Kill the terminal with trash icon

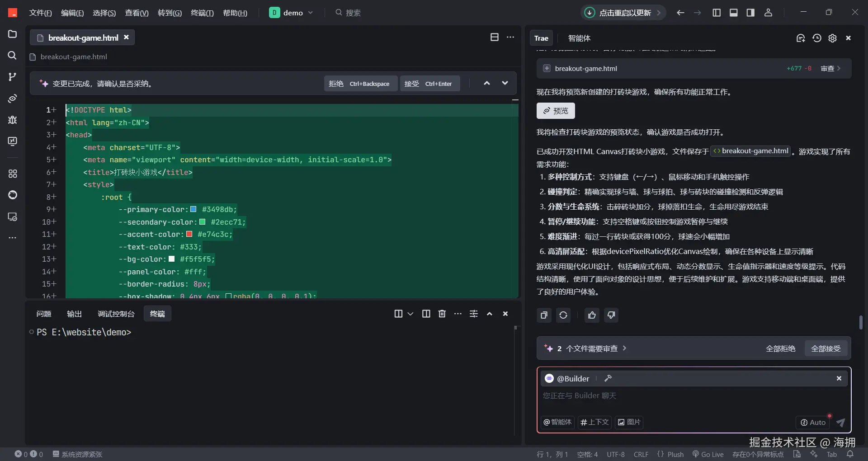pyautogui.click(x=442, y=313)
